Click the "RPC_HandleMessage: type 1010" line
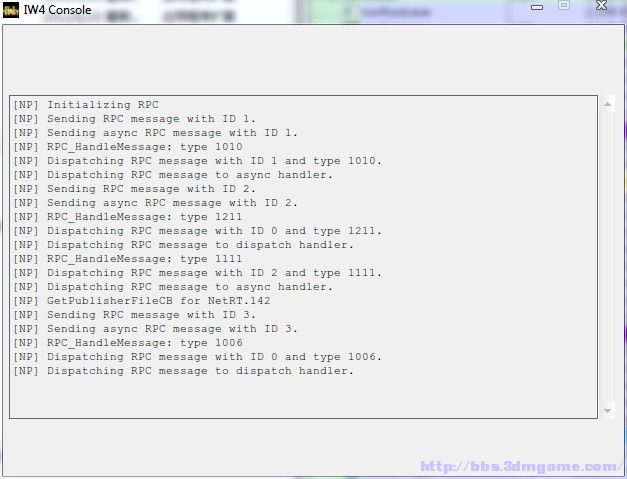The height and width of the screenshot is (479, 627). pyautogui.click(x=128, y=147)
